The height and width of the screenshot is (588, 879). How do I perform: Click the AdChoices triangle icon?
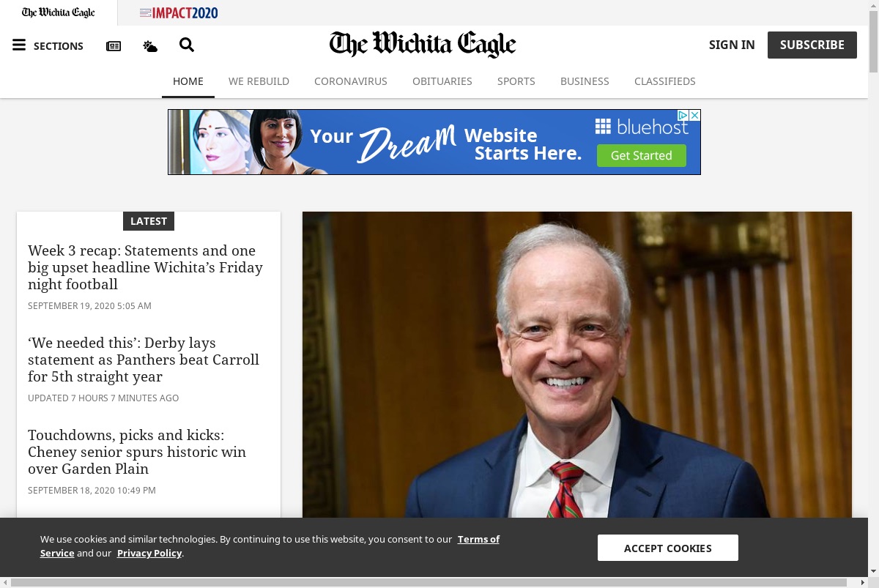pos(683,116)
